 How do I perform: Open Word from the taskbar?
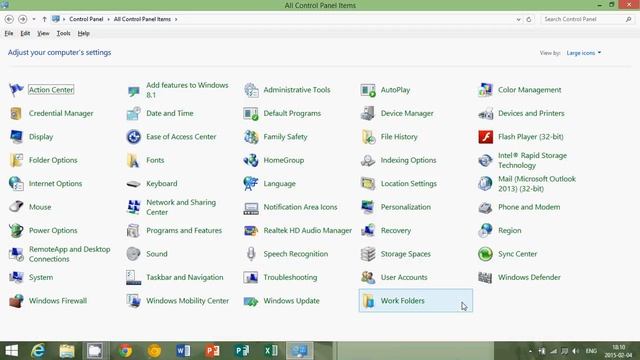pos(183,351)
